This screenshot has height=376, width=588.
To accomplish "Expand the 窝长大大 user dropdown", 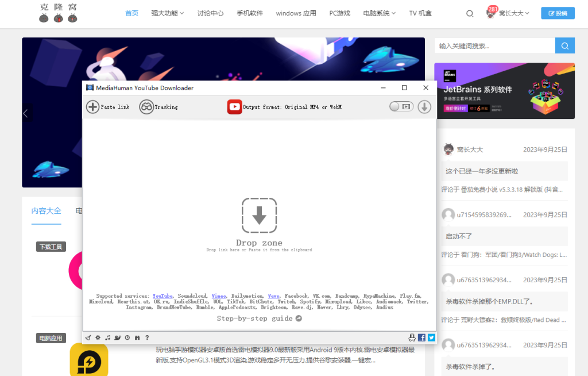I will pos(514,13).
